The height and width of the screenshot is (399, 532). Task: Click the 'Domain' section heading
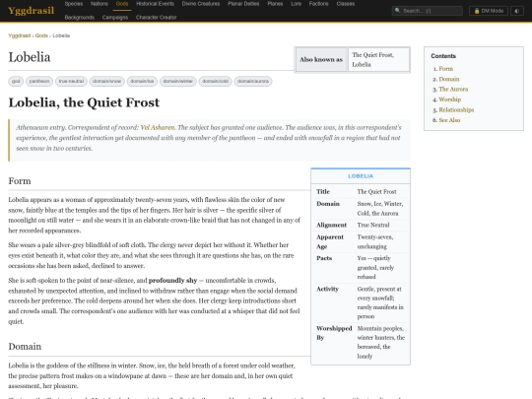pos(25,347)
